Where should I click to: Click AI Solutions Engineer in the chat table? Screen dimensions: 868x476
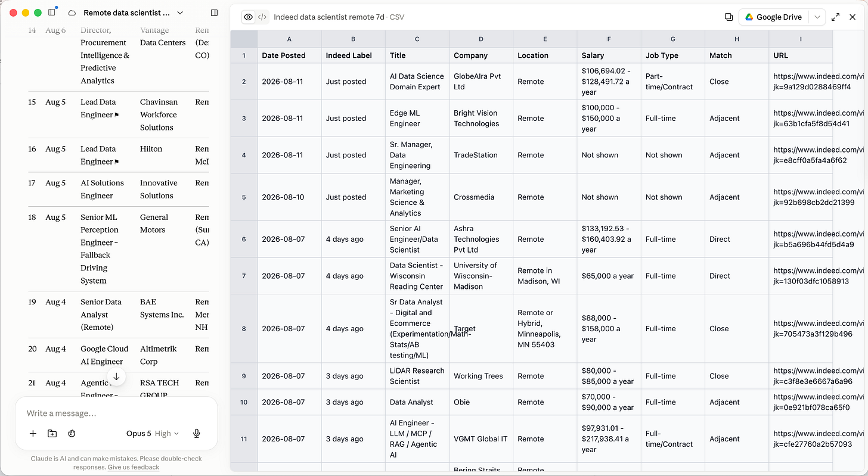102,189
